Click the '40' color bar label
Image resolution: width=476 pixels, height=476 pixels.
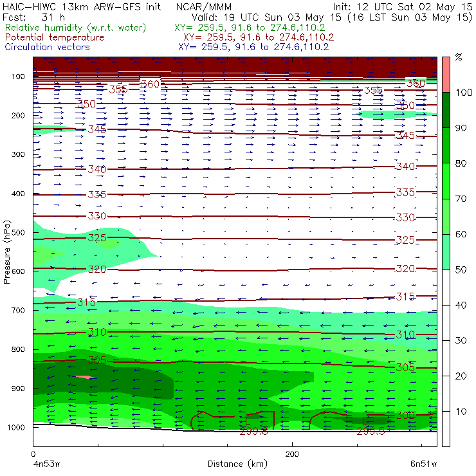point(461,305)
